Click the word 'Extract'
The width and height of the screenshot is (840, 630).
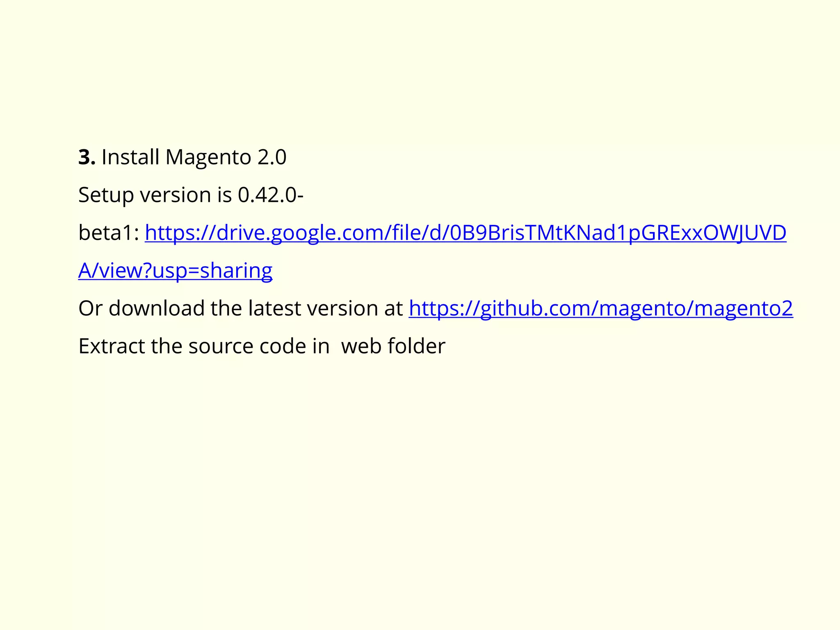coord(112,346)
